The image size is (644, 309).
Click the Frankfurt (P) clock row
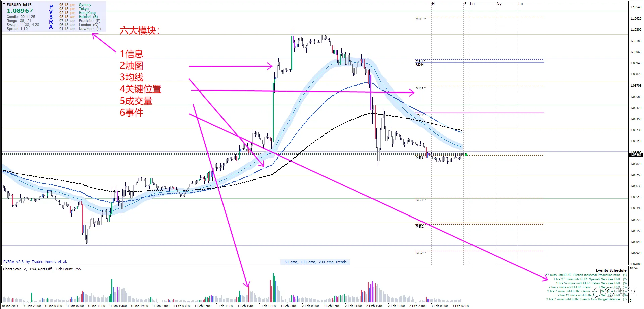80,21
